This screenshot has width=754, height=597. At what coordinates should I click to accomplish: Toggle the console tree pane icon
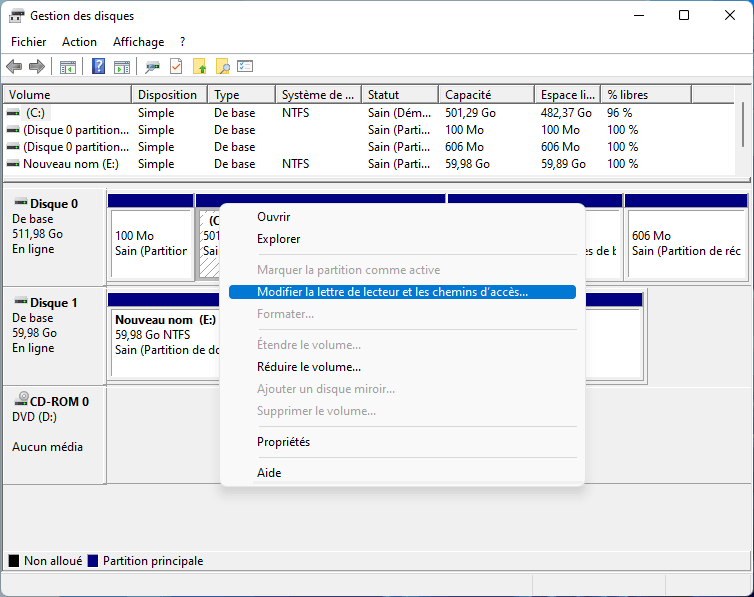(68, 67)
